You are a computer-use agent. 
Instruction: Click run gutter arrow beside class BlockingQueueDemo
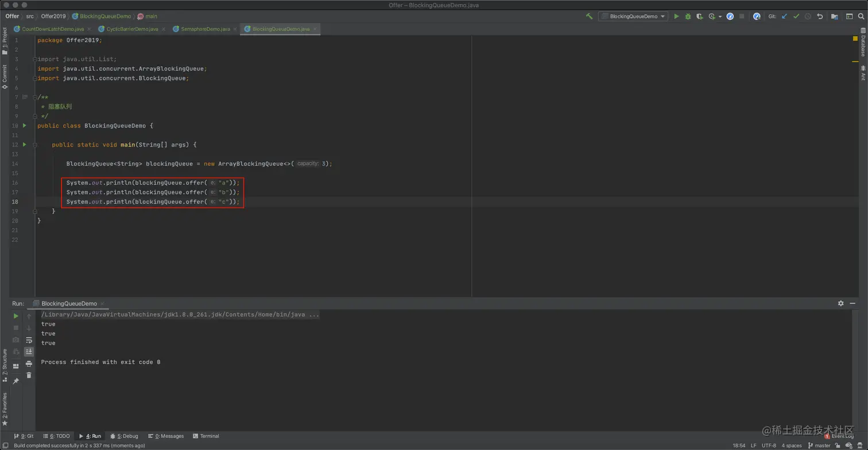click(24, 125)
